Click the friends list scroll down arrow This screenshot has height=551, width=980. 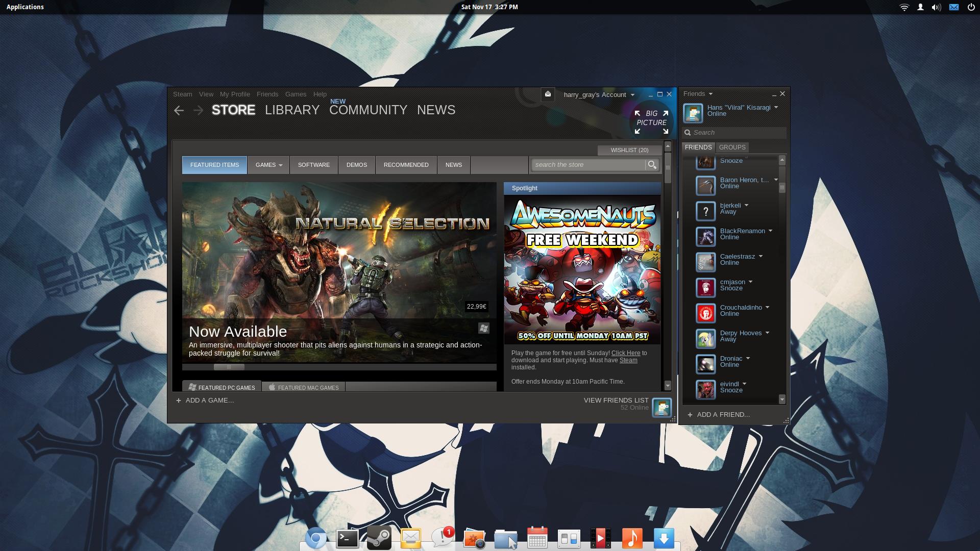pos(782,399)
